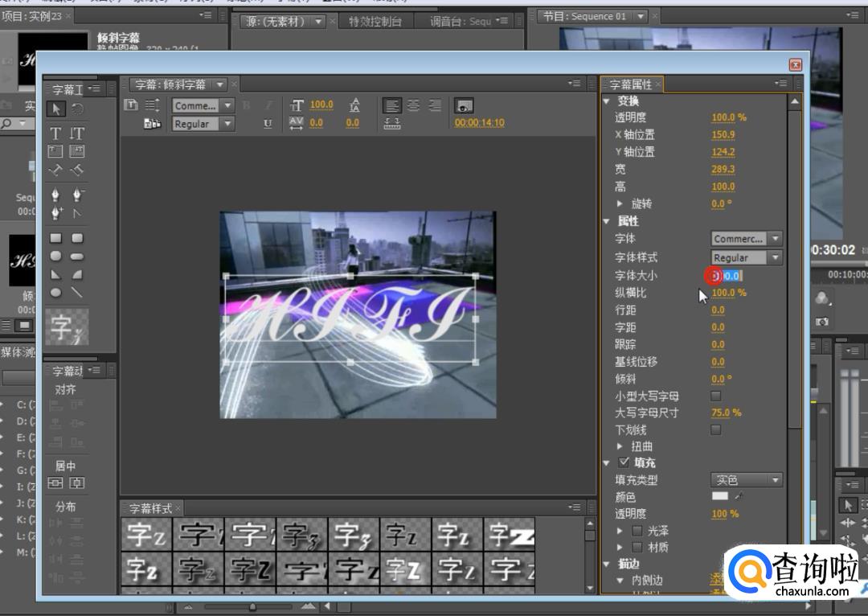
Task: Enable the 下划线 checkbox
Action: click(x=716, y=429)
